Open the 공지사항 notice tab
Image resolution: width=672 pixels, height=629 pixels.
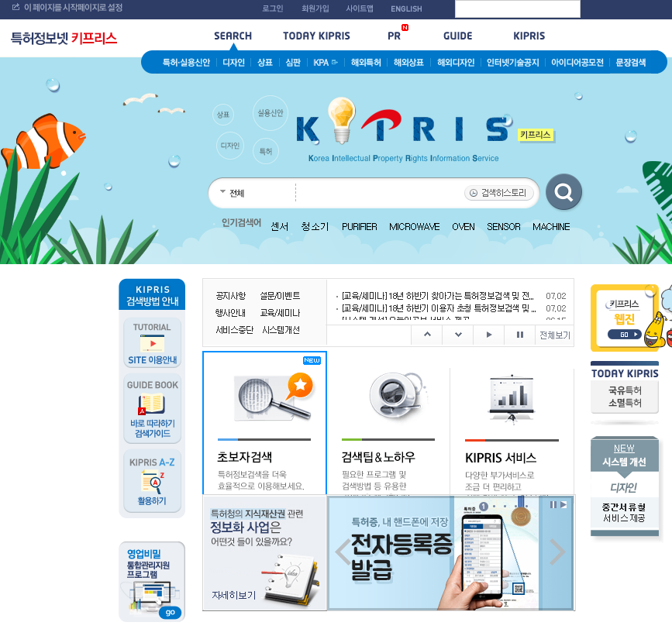(230, 296)
